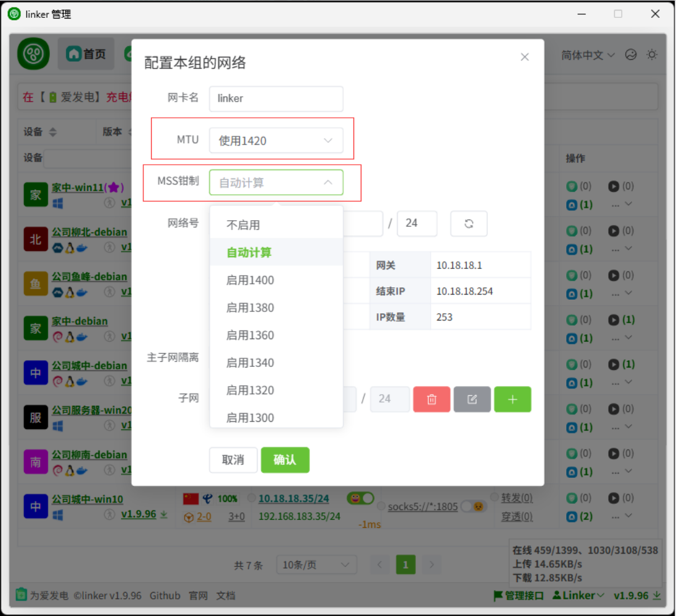Screen dimensions: 676x616
Task: Click the network prefix field showing 24
Action: point(417,223)
